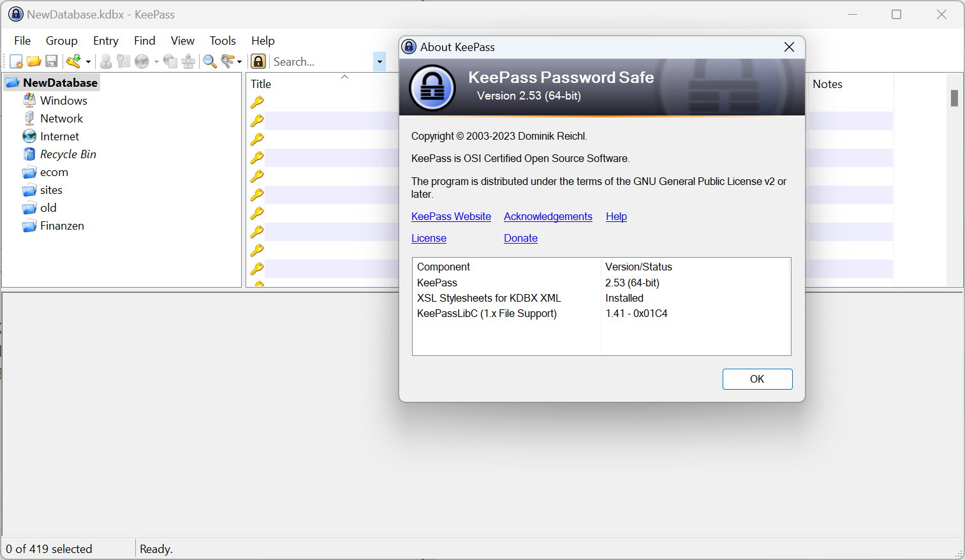Open the Open URL dropdown arrow
The width and height of the screenshot is (965, 560).
click(156, 62)
